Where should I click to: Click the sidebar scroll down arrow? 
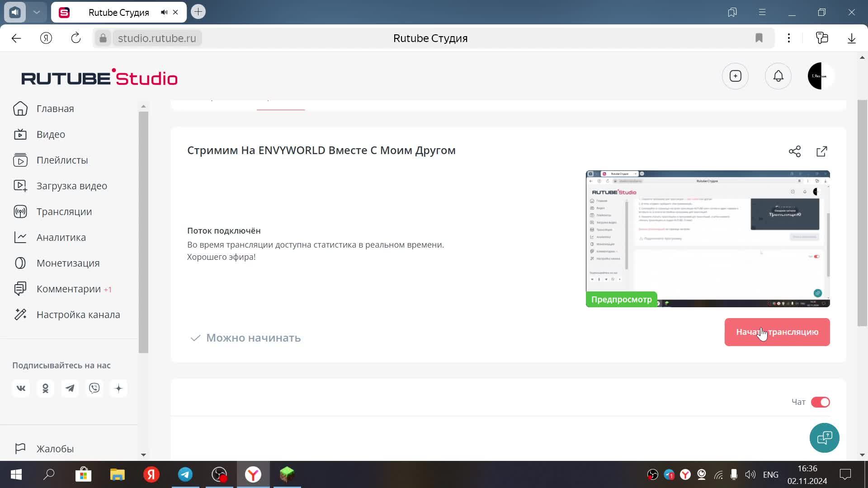143,455
